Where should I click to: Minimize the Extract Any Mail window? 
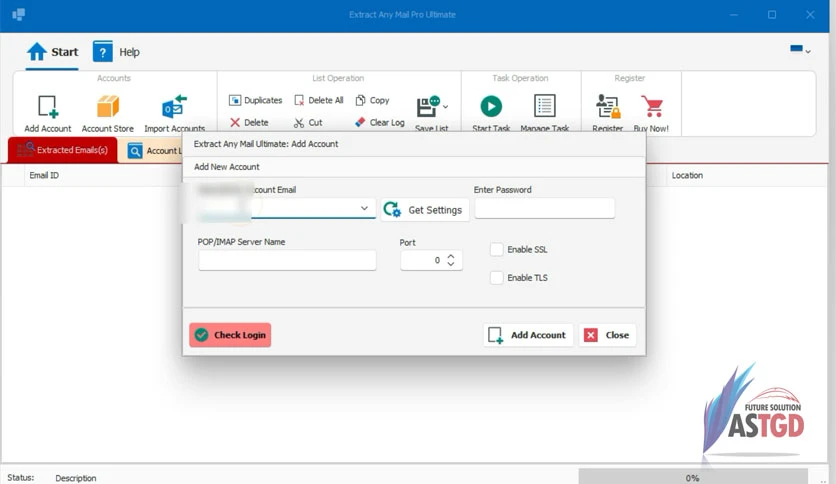coord(734,15)
